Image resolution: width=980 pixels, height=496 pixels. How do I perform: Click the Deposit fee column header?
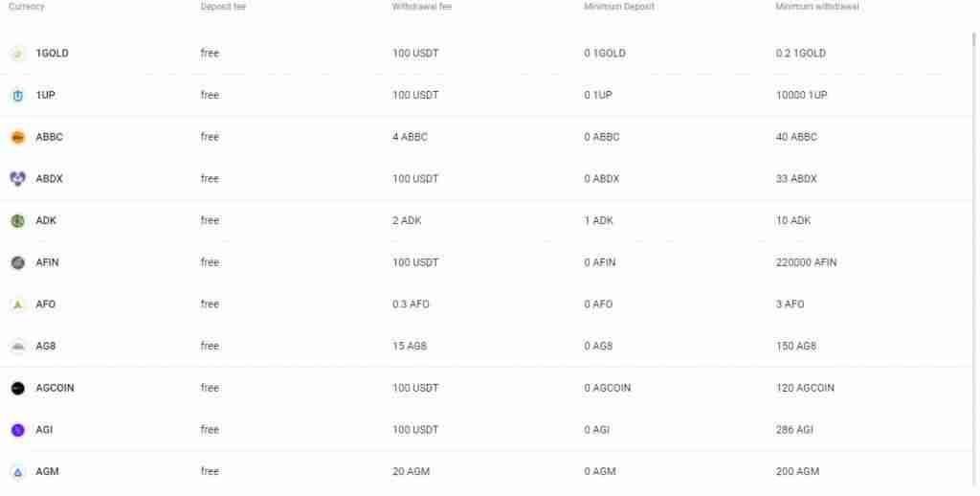[x=223, y=7]
